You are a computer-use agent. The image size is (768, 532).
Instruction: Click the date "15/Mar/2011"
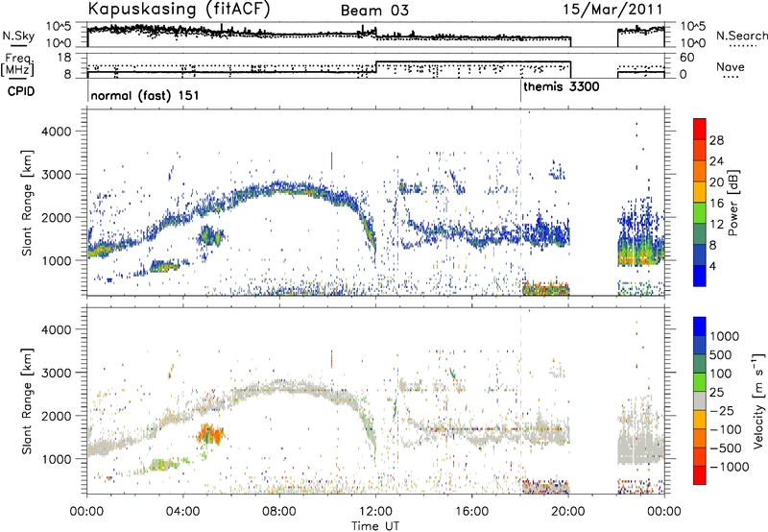[612, 10]
